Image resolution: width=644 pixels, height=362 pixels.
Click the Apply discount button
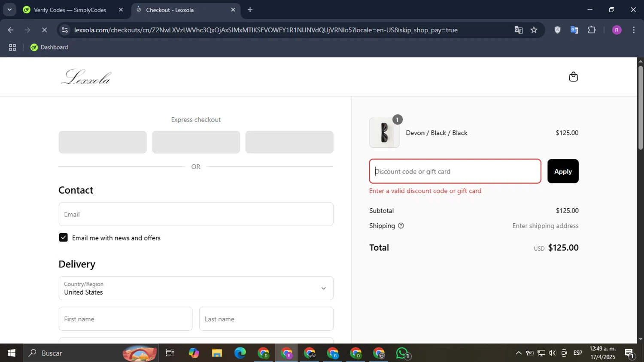click(563, 171)
